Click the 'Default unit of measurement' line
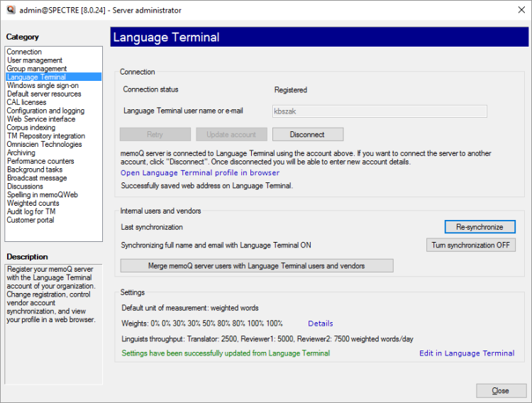The image size is (532, 403). tap(190, 308)
